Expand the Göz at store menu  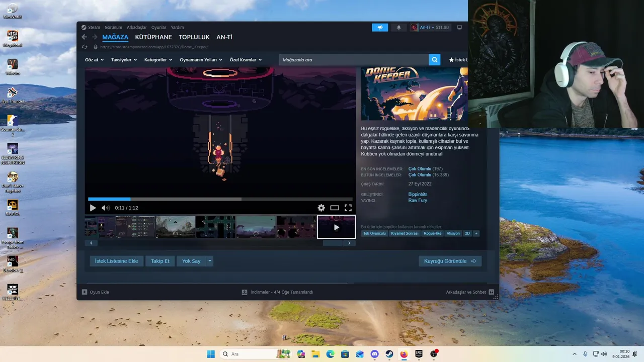pos(94,60)
